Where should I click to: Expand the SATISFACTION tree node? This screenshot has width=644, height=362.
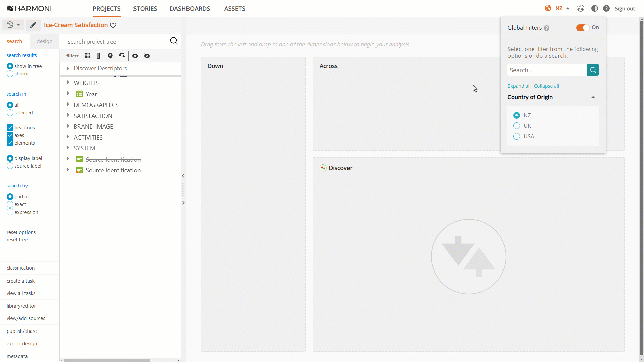pyautogui.click(x=68, y=115)
